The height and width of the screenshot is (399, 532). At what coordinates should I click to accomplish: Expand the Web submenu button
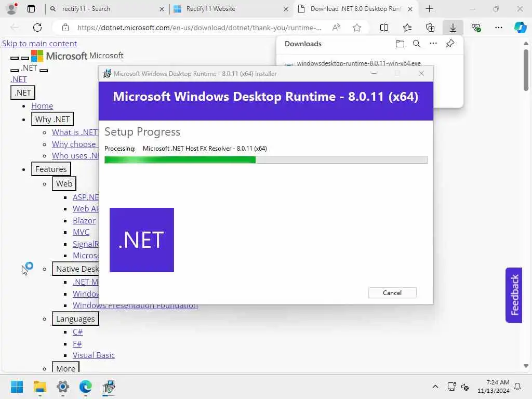pyautogui.click(x=64, y=183)
